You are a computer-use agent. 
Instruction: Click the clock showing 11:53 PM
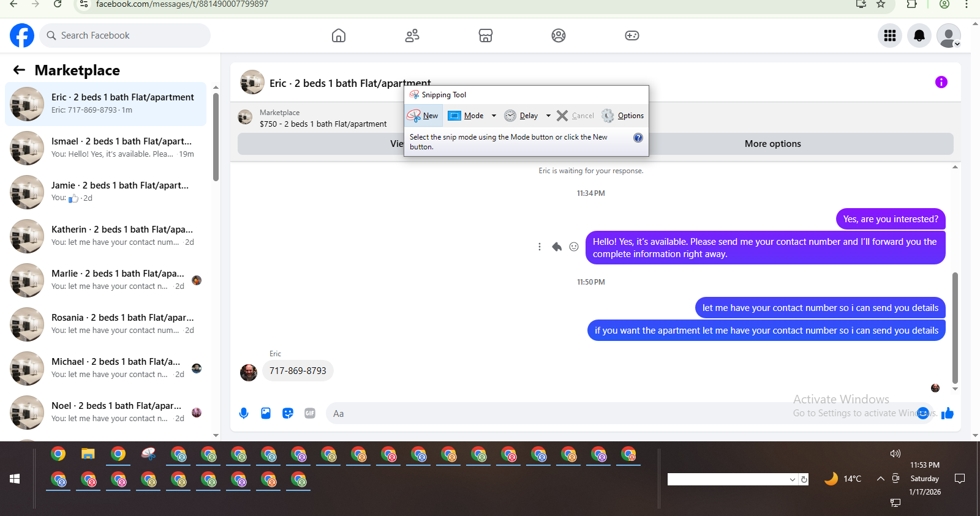pyautogui.click(x=925, y=465)
